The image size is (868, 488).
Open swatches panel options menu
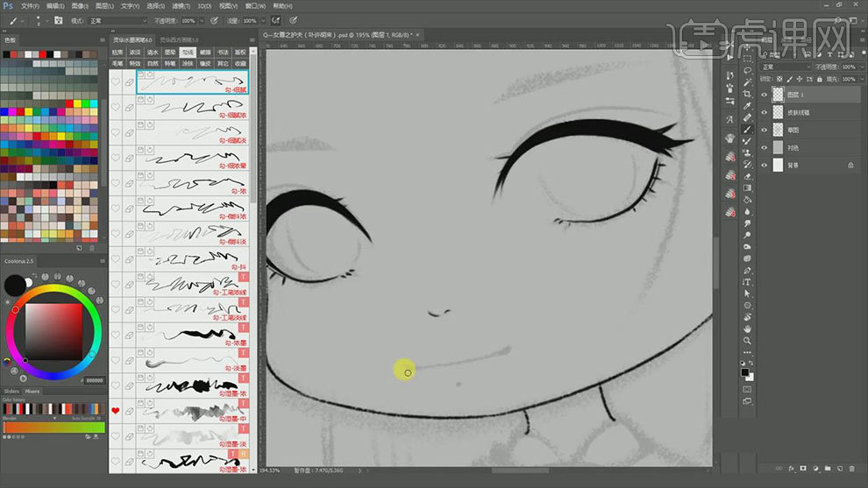point(103,39)
